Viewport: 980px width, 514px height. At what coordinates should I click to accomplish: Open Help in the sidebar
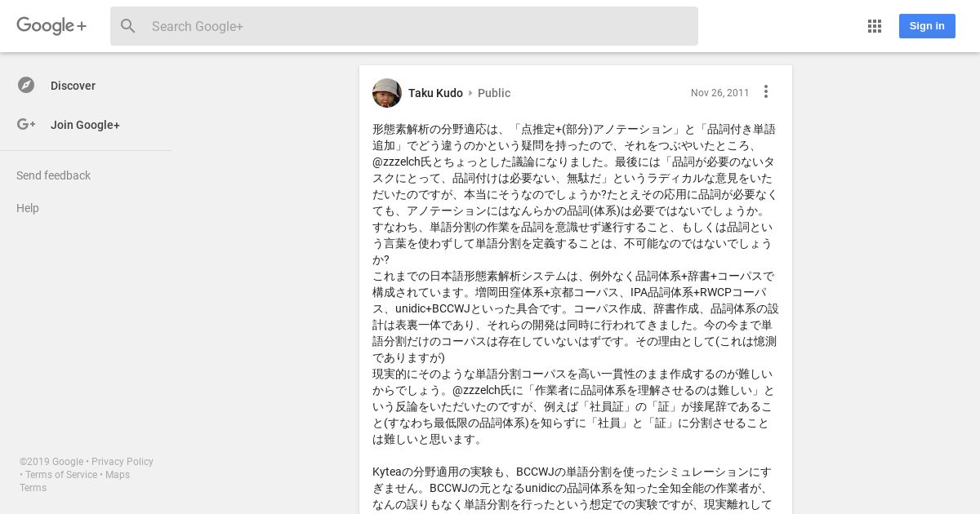click(x=28, y=208)
